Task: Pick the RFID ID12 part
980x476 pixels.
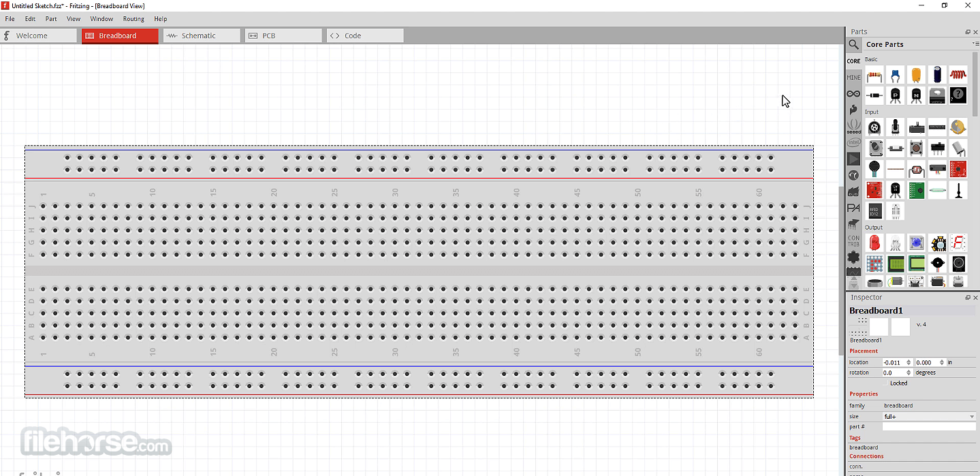Action: click(874, 211)
